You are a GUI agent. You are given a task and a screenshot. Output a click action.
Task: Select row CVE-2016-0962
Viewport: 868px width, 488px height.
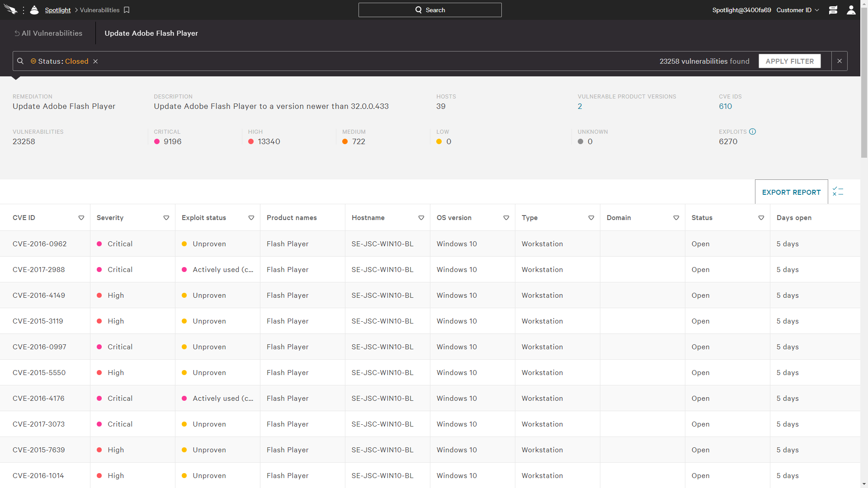[x=430, y=244]
